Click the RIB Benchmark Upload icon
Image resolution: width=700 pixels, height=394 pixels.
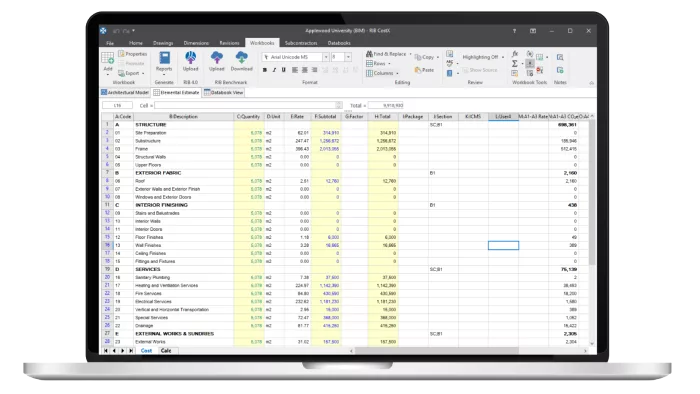tap(217, 57)
